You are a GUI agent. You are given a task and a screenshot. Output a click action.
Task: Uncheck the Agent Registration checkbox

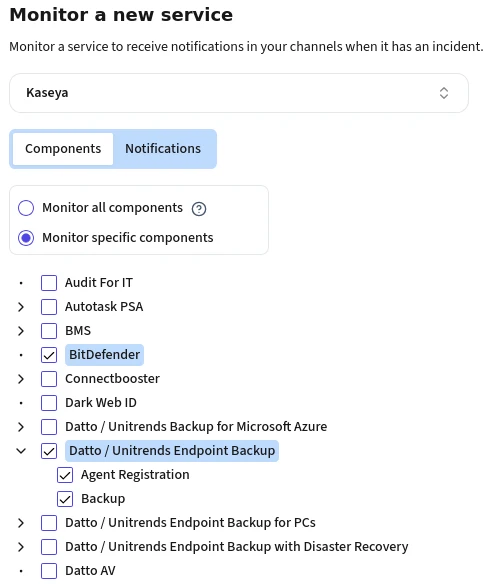coord(65,475)
